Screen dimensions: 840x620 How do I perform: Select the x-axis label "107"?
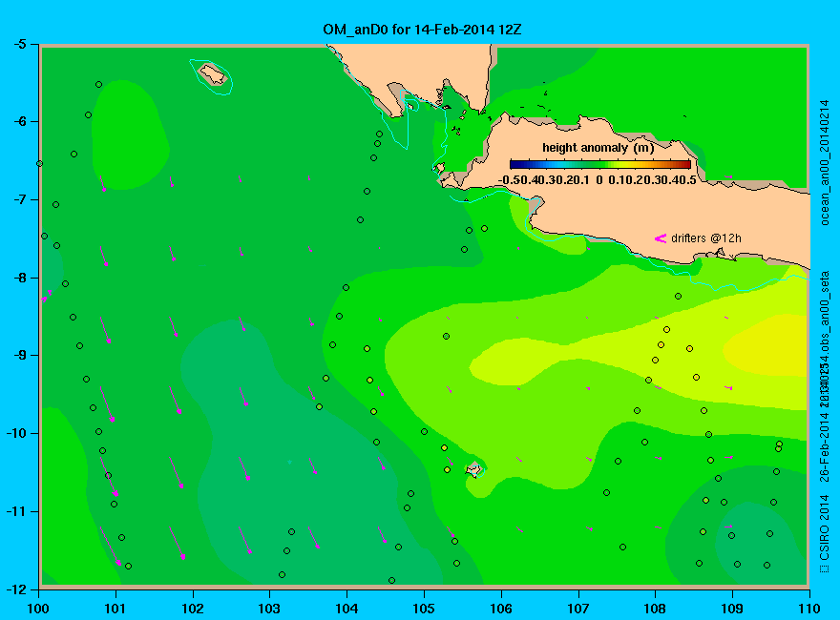coord(578,609)
